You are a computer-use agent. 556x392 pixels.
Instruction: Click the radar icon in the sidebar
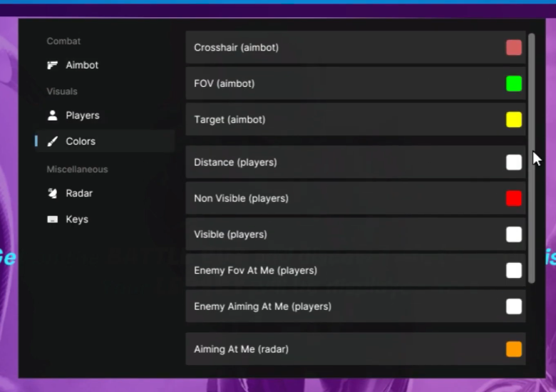click(52, 193)
